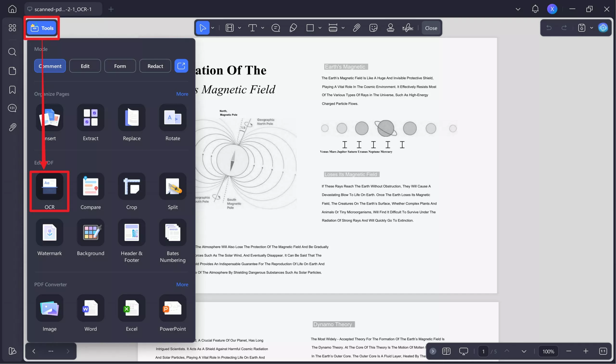This screenshot has width=616, height=364.
Task: Switch to Redact mode
Action: (155, 66)
